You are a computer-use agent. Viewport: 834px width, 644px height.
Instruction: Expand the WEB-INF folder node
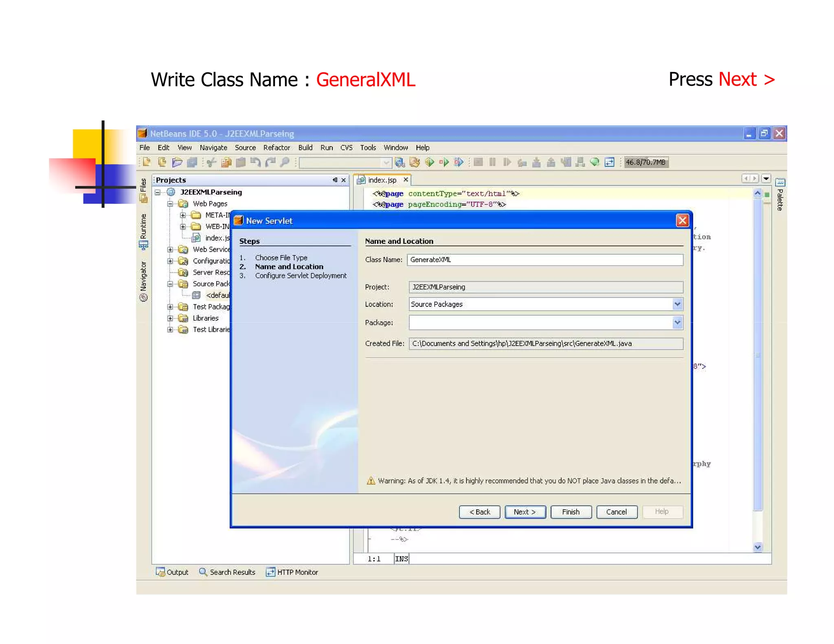(x=183, y=226)
